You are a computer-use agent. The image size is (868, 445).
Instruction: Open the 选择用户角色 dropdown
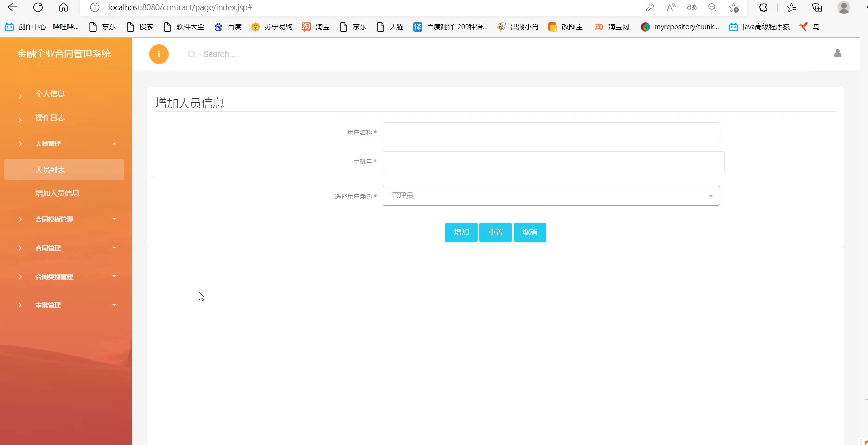pyautogui.click(x=551, y=196)
